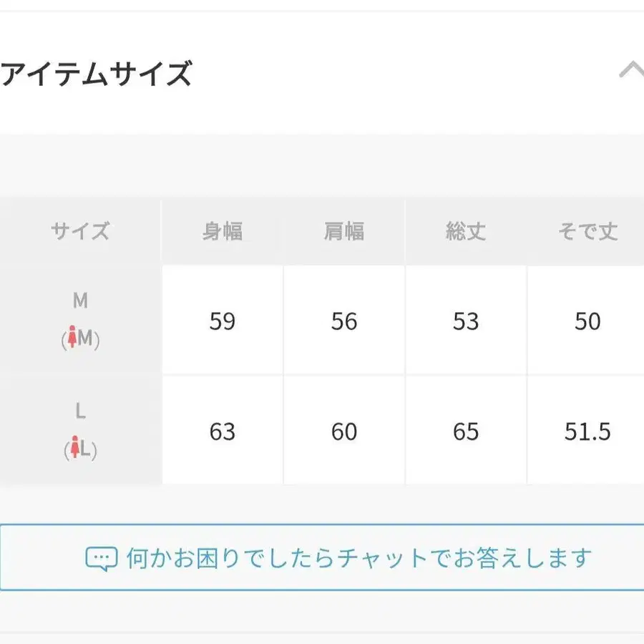This screenshot has width=644, height=644.
Task: Select the value 56 under 肩幅
Action: pyautogui.click(x=344, y=322)
